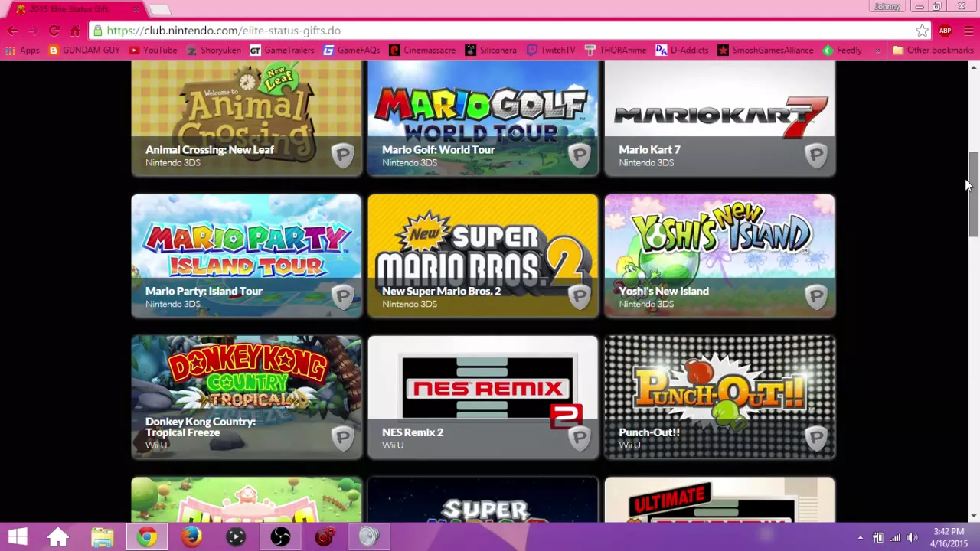This screenshot has width=980, height=551.
Task: Open the GUNDAM GUY bookmark
Action: pos(83,51)
